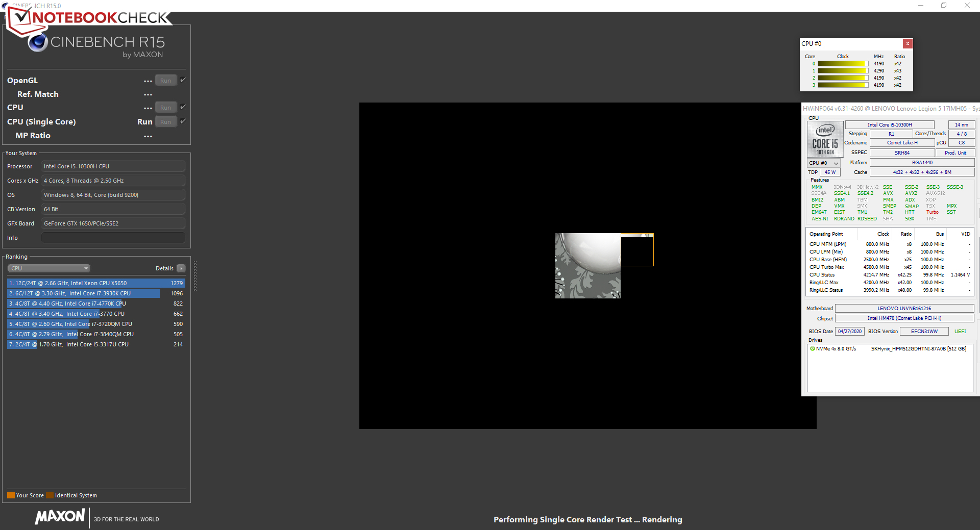Screen dimensions: 980x530
Task: Click the cache value 4x32 + 4x32 + 4x256 + 8M
Action: pyautogui.click(x=922, y=172)
